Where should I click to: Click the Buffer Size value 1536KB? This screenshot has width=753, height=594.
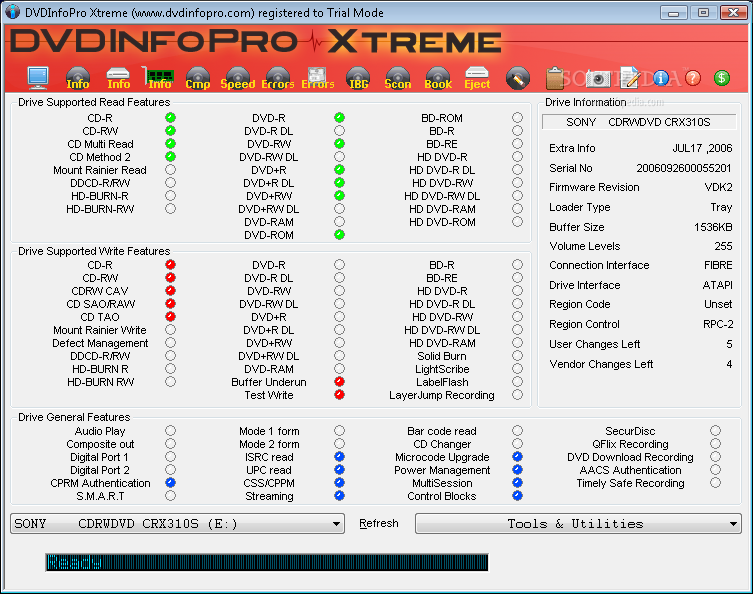click(x=713, y=227)
